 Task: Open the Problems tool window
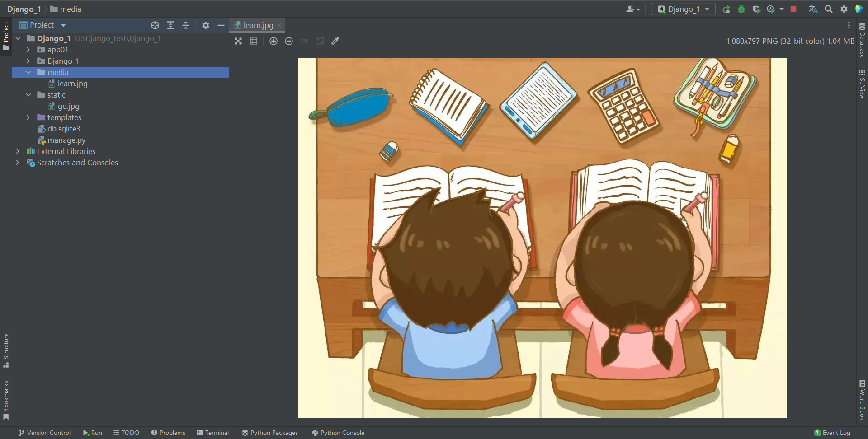pos(168,433)
